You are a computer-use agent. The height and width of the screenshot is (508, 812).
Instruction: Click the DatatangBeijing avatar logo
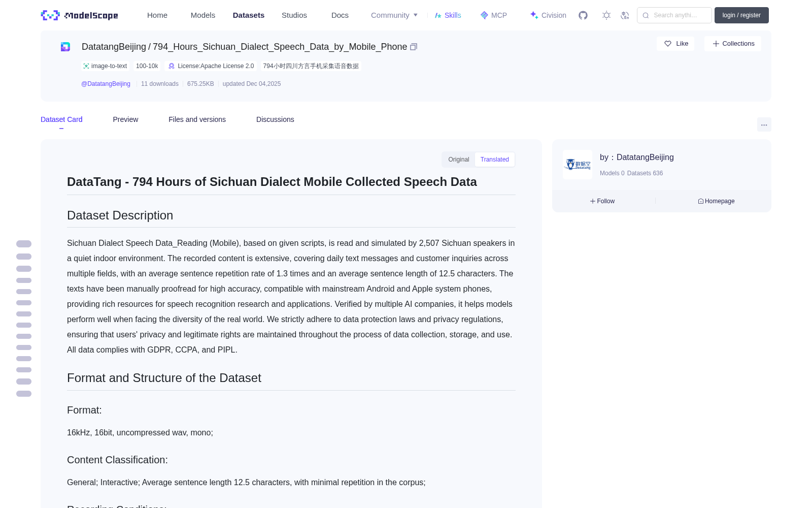pos(578,165)
